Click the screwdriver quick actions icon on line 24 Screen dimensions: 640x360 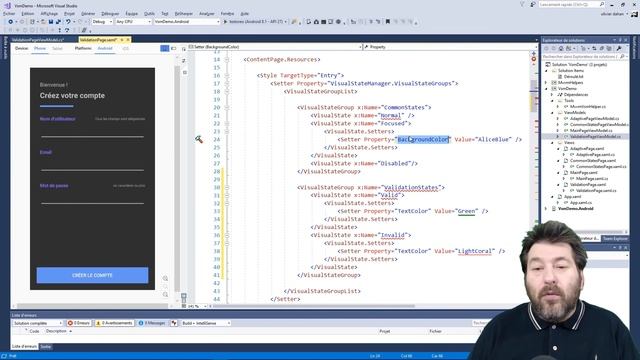pos(199,139)
